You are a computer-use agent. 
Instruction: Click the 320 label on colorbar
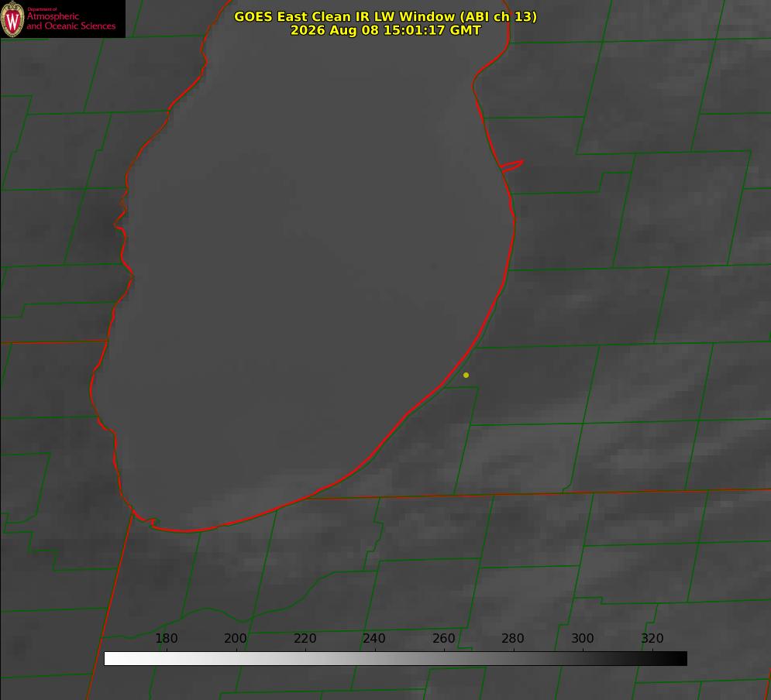(x=652, y=638)
